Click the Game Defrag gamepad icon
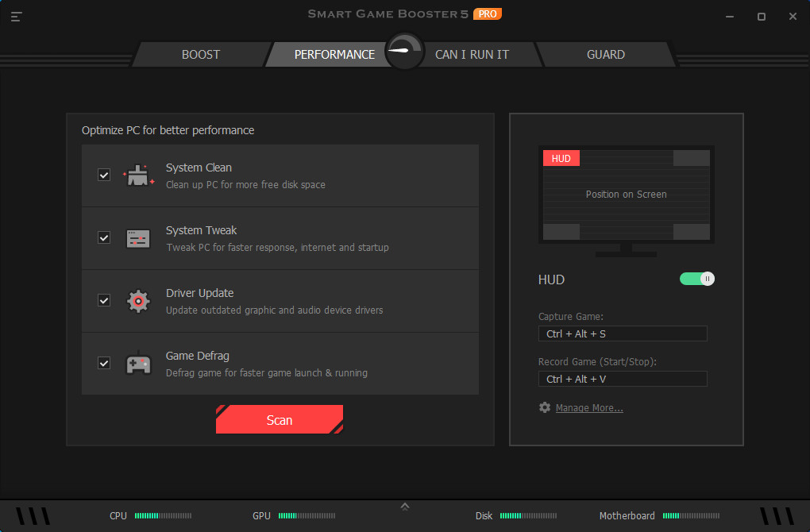810x532 pixels. [138, 363]
